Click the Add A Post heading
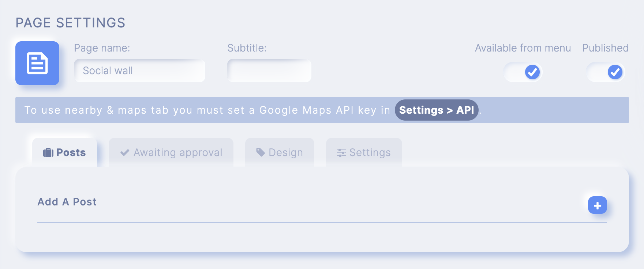The width and height of the screenshot is (644, 269). tap(67, 202)
